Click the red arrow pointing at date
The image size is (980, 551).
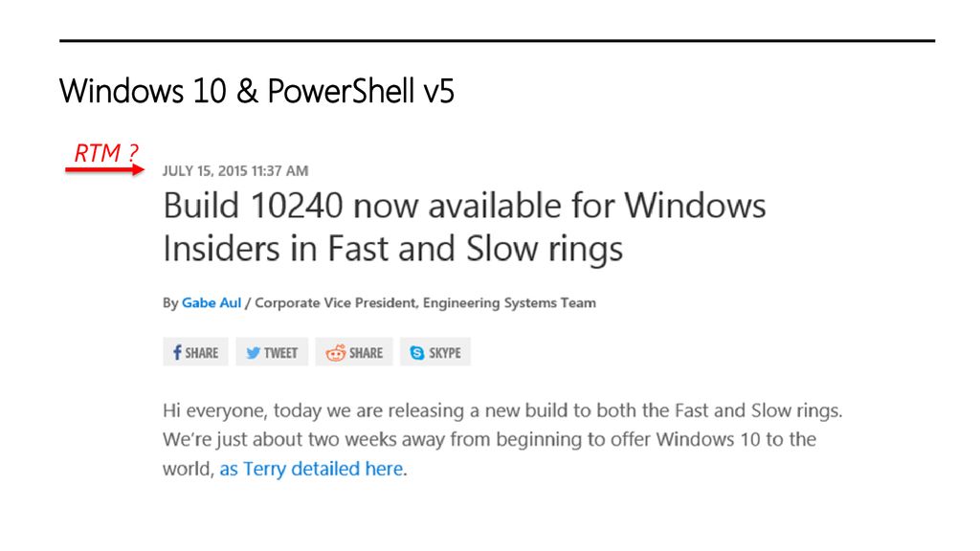[104, 169]
